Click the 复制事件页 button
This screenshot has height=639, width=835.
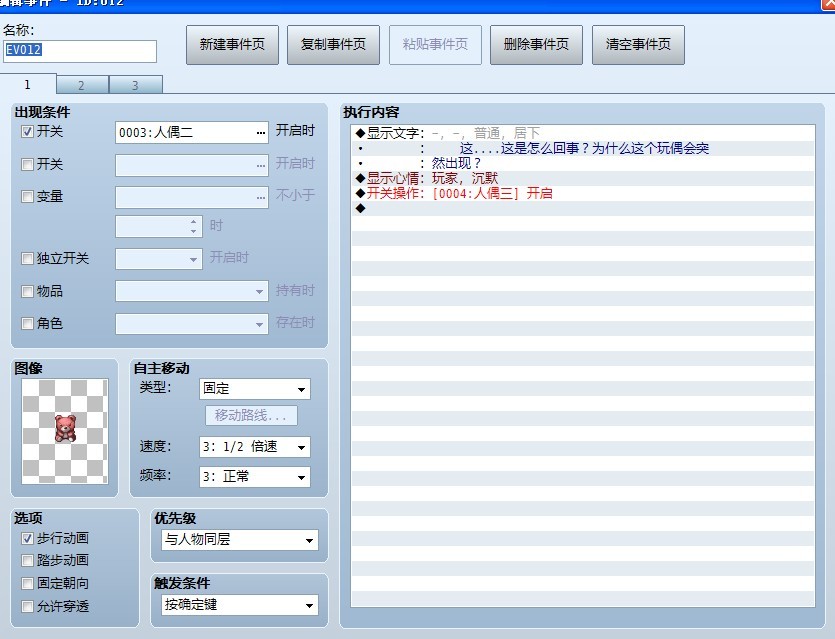click(333, 45)
